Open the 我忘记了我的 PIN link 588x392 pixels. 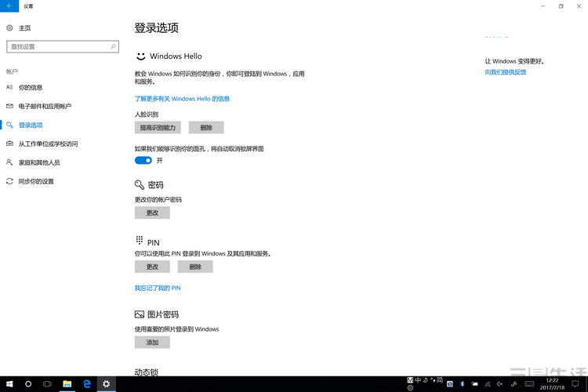(158, 288)
